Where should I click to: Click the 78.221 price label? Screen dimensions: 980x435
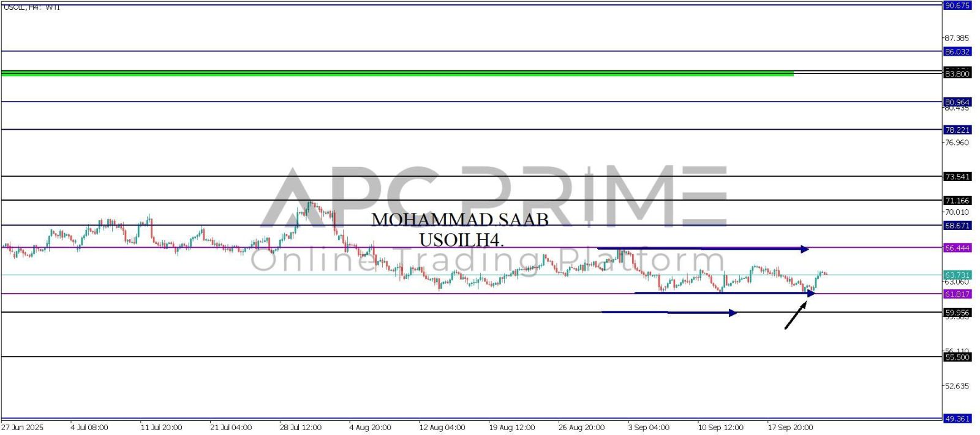tap(957, 130)
